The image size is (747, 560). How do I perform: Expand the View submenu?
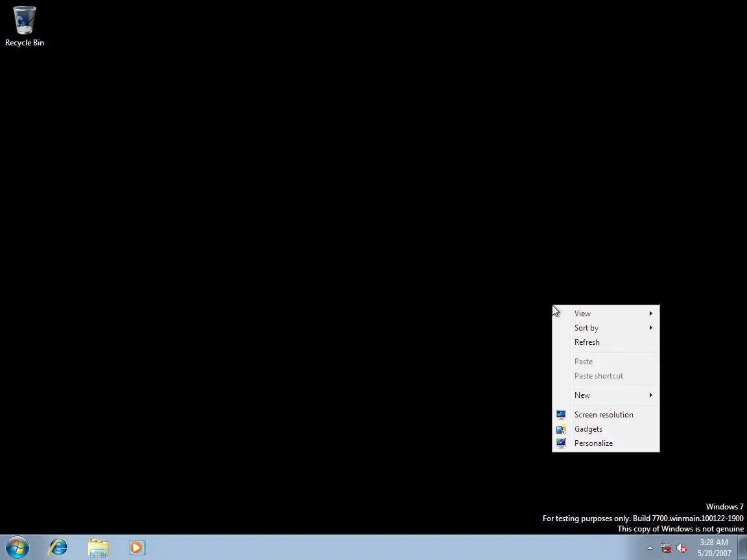point(606,313)
